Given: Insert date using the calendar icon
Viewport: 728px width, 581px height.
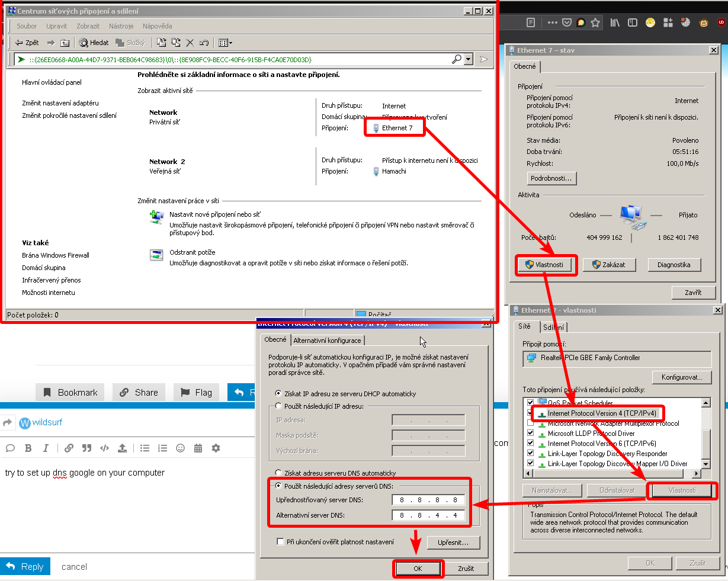Looking at the screenshot, I should tap(198, 448).
